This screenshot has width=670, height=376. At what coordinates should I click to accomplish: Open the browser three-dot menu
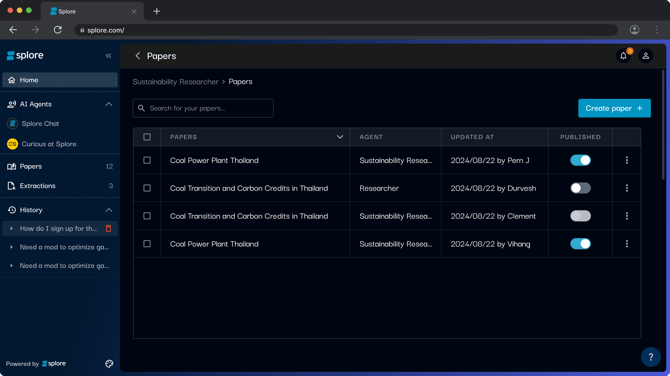click(657, 30)
